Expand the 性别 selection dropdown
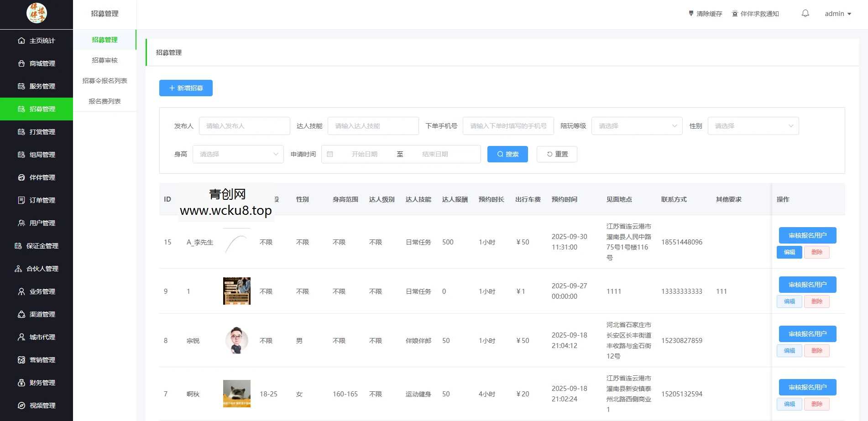 pyautogui.click(x=753, y=126)
